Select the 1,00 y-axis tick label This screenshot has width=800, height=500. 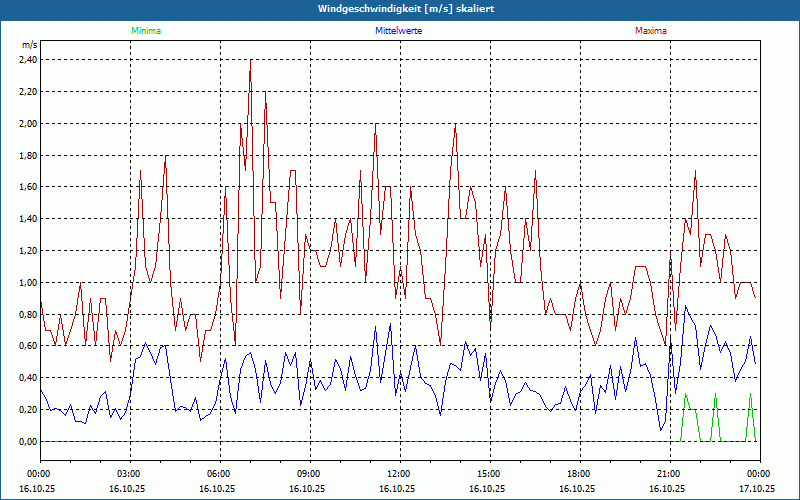pos(28,283)
